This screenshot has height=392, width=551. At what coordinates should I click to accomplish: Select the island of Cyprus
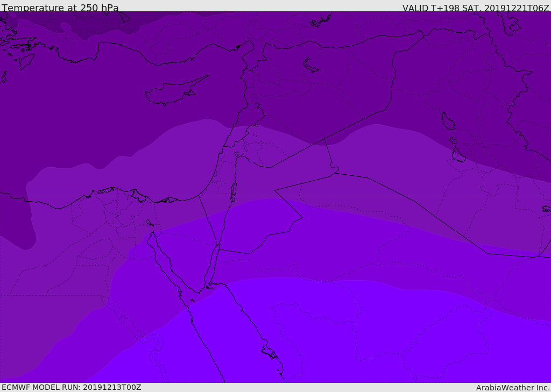point(171,94)
